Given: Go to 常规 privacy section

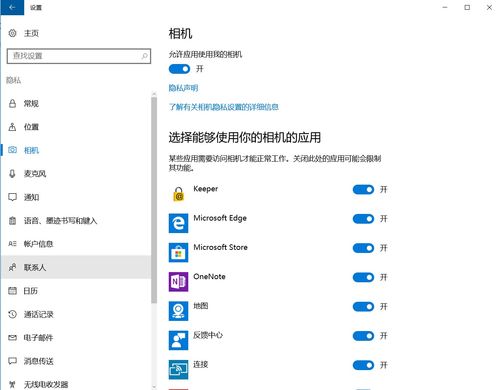Looking at the screenshot, I should tap(76, 104).
